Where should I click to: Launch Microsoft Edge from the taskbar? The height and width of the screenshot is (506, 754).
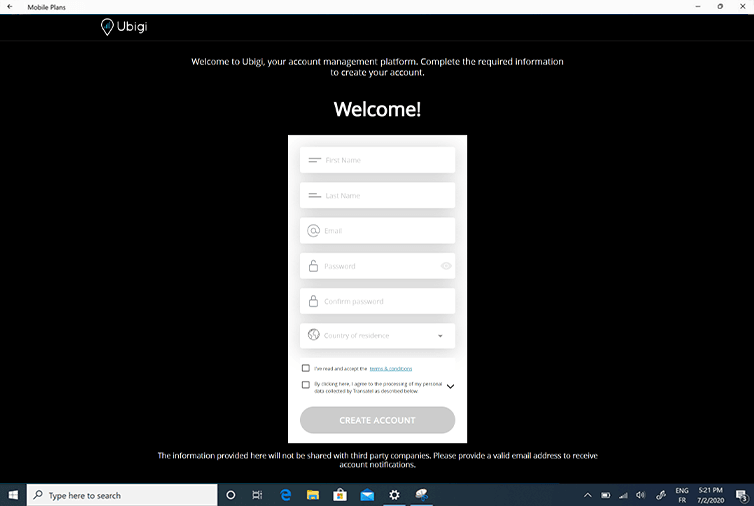[286, 495]
